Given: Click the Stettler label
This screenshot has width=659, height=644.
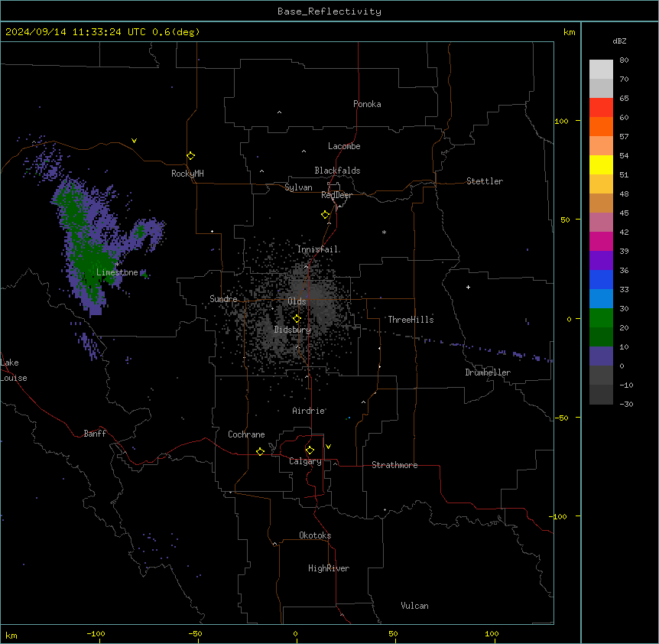Looking at the screenshot, I should (485, 181).
